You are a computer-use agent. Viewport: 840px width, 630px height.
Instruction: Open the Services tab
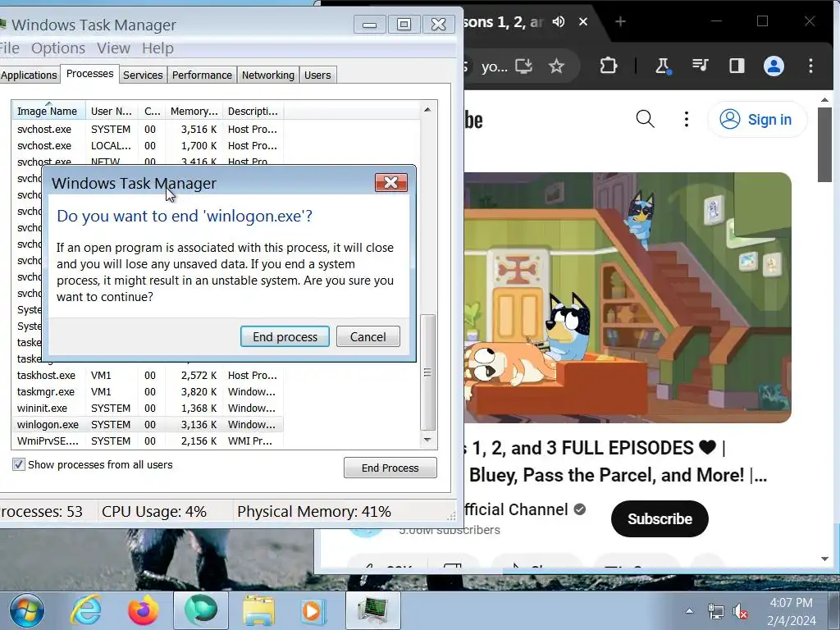click(143, 75)
